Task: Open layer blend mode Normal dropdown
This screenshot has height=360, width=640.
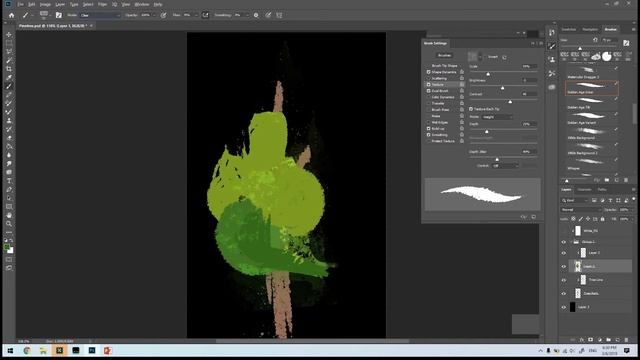Action: [581, 209]
